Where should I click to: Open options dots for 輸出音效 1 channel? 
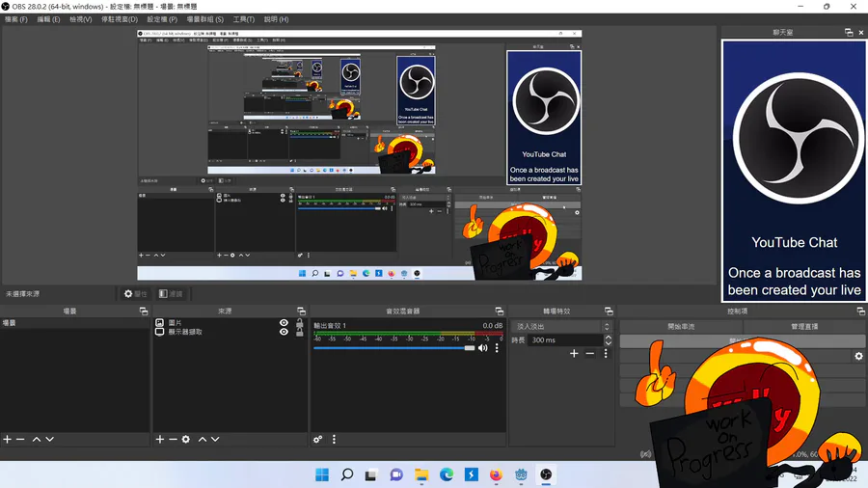pyautogui.click(x=497, y=348)
